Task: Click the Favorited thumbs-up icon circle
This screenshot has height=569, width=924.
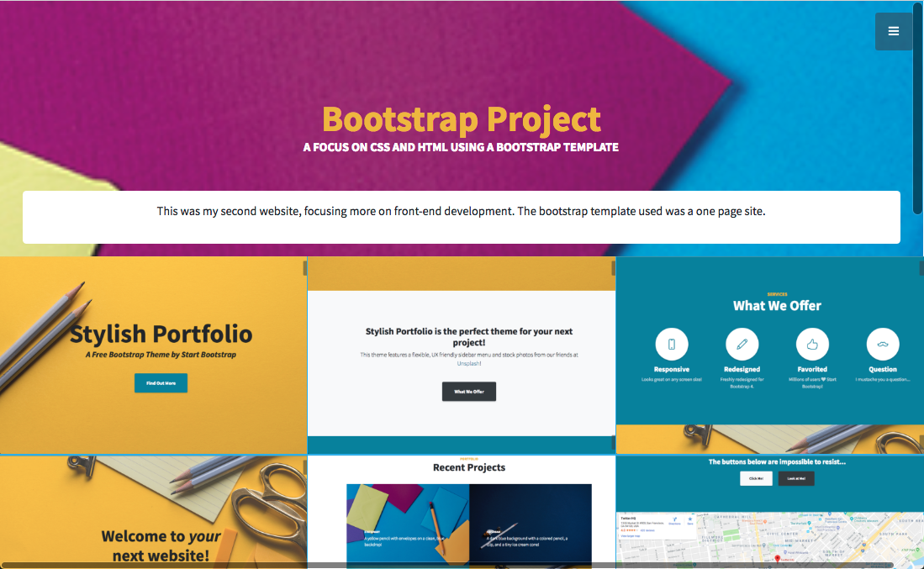Action: (812, 344)
